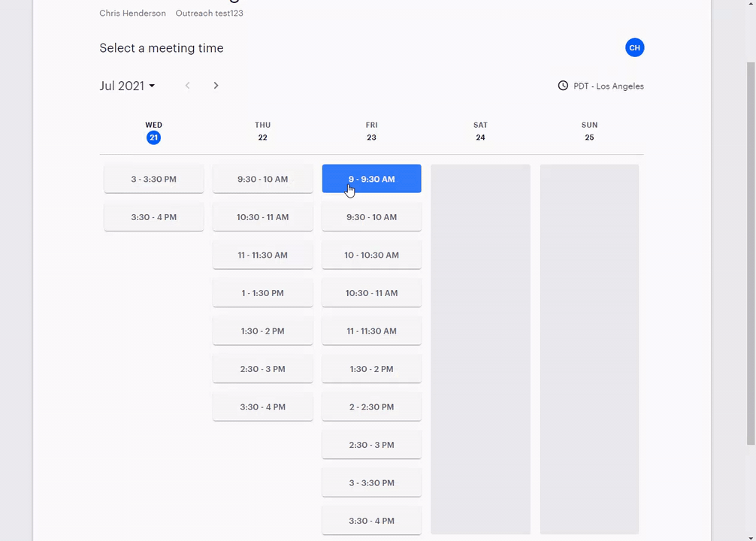Select Friday 3 - 3:30 PM slot

[371, 482]
